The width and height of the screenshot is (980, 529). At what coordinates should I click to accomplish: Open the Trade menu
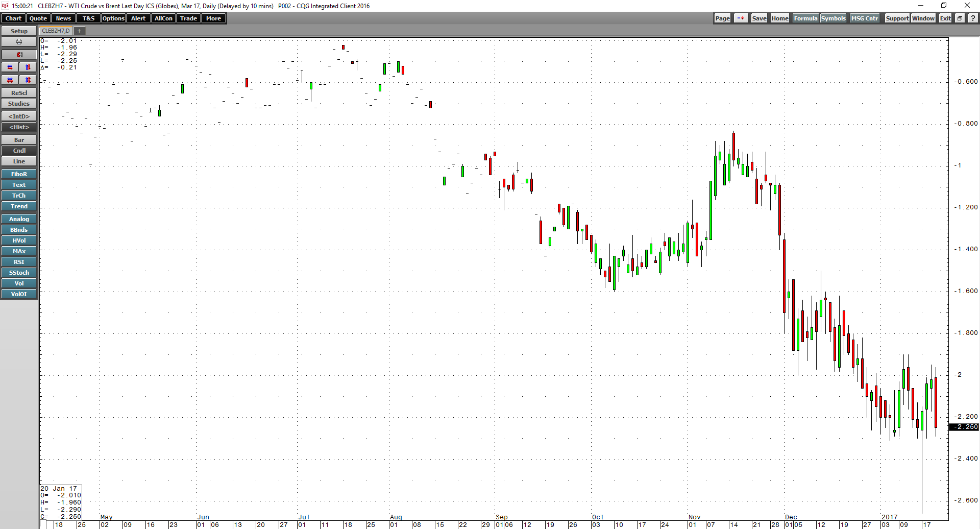pos(188,18)
